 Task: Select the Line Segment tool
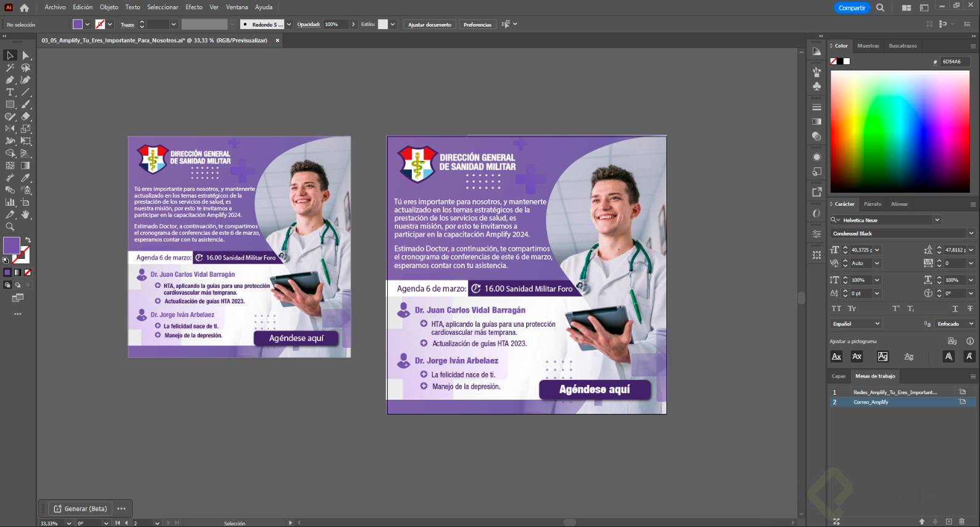(x=26, y=92)
